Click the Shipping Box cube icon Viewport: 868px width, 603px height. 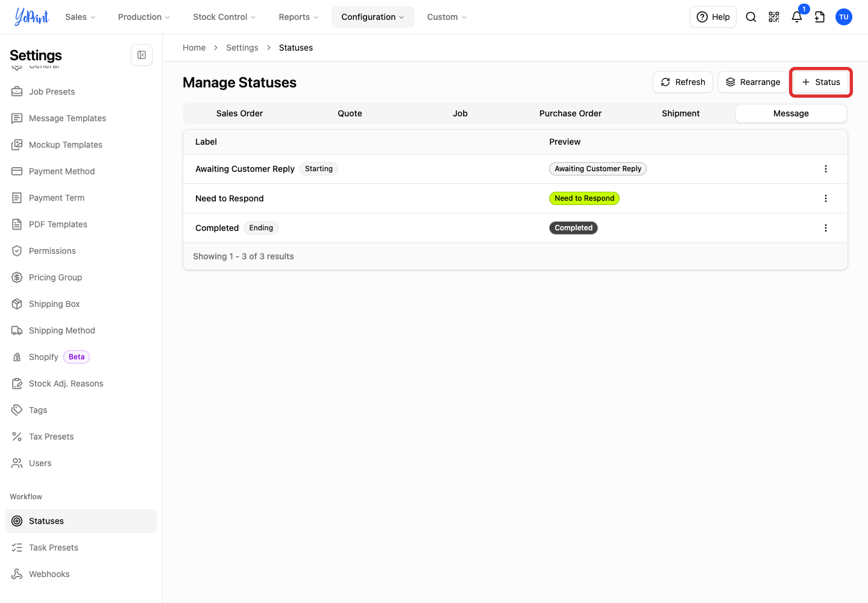point(17,304)
